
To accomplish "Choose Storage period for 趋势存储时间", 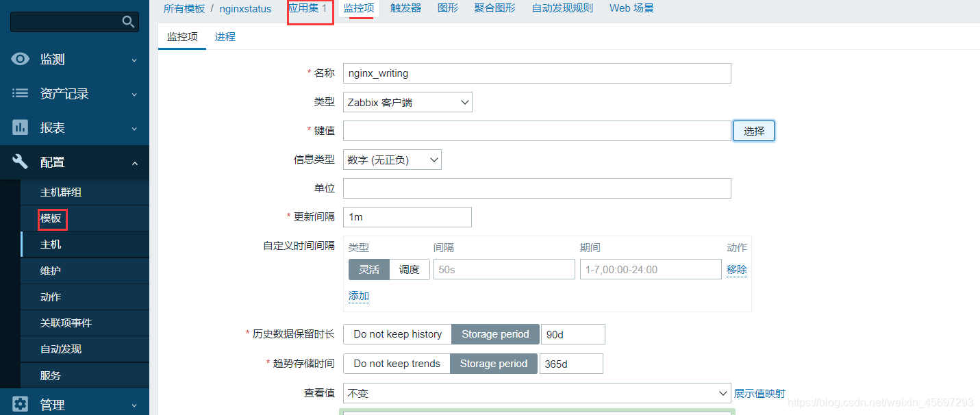I will (x=494, y=364).
